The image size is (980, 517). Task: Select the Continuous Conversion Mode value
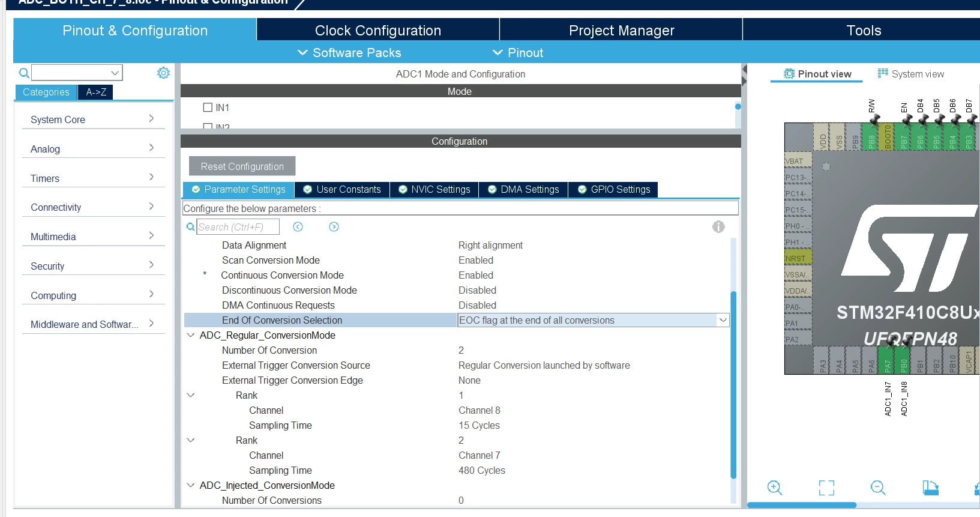476,275
